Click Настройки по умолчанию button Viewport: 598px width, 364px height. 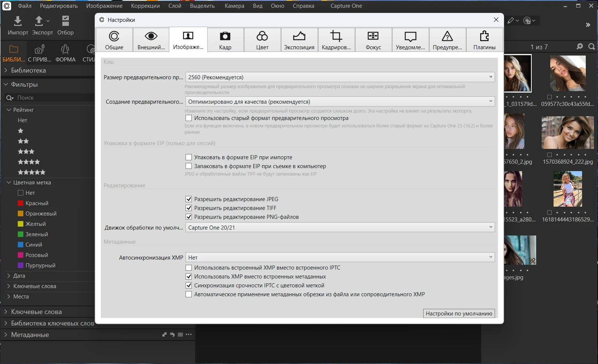click(459, 314)
